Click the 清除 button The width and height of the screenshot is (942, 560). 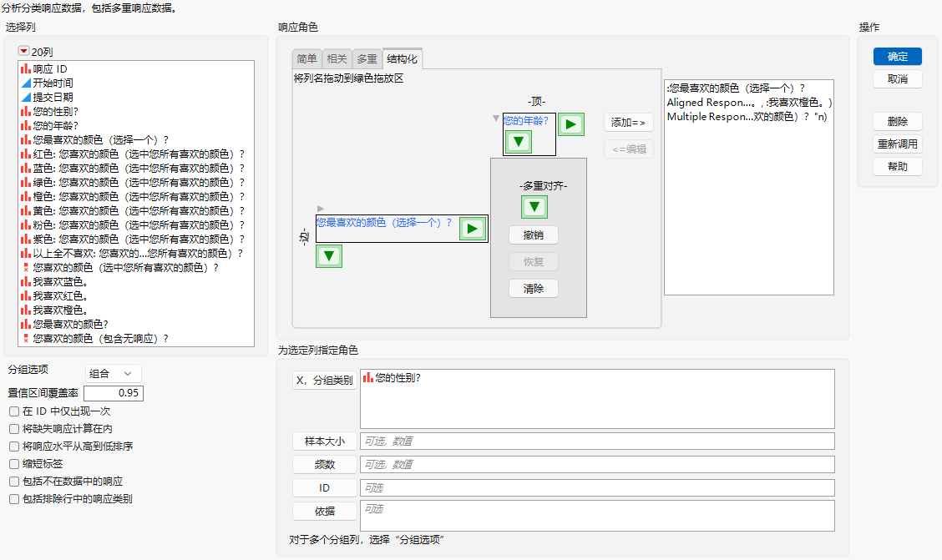(x=534, y=289)
